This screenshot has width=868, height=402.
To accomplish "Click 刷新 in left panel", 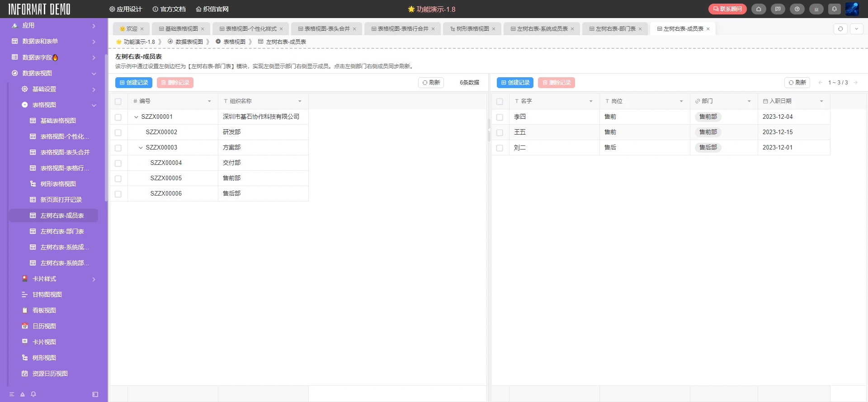I will pyautogui.click(x=431, y=83).
